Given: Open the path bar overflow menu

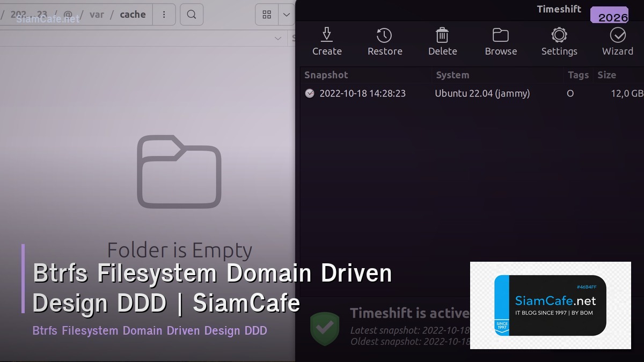Looking at the screenshot, I should click(164, 14).
